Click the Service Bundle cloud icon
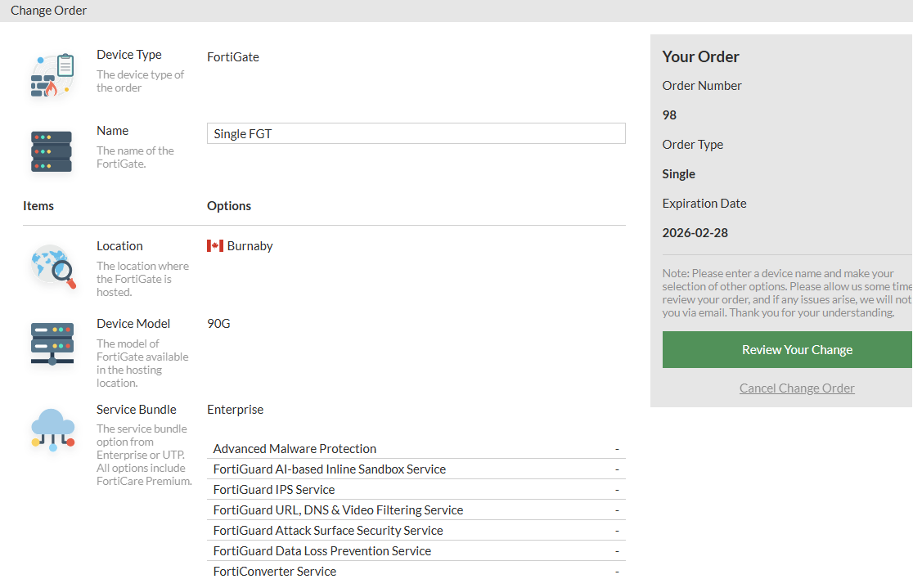Viewport: 913px width, 588px height. tap(52, 429)
